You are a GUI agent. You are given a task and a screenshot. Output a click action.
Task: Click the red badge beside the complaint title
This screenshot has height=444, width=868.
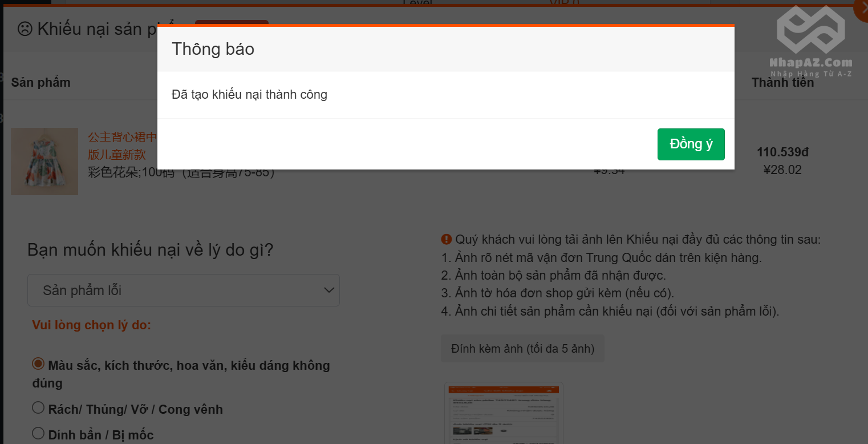point(232,22)
